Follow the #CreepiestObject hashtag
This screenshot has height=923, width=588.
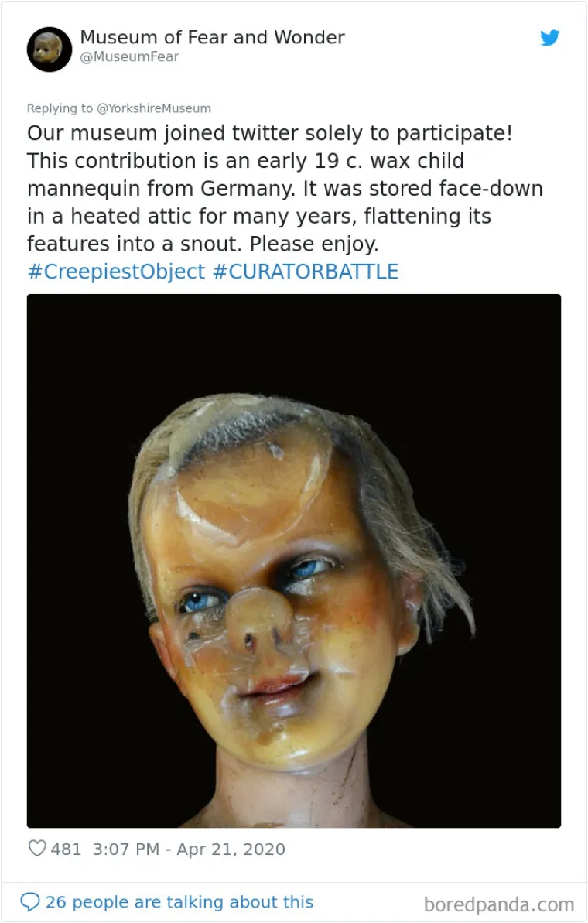(x=116, y=272)
